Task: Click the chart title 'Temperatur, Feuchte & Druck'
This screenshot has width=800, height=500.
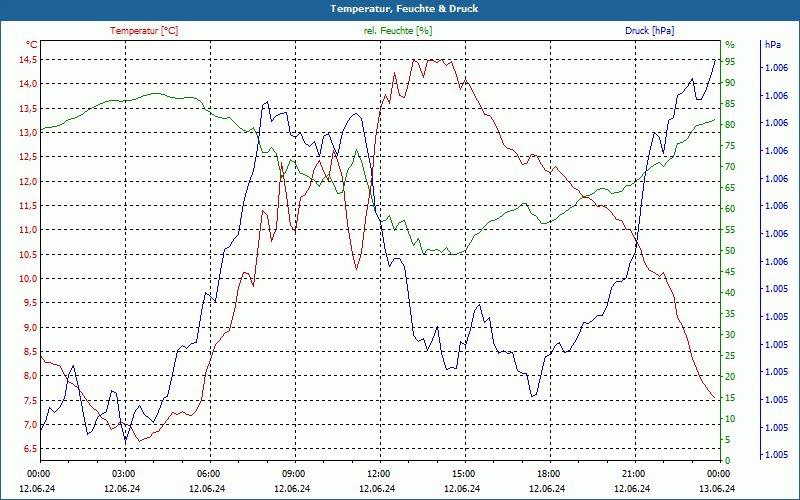Action: [x=404, y=9]
